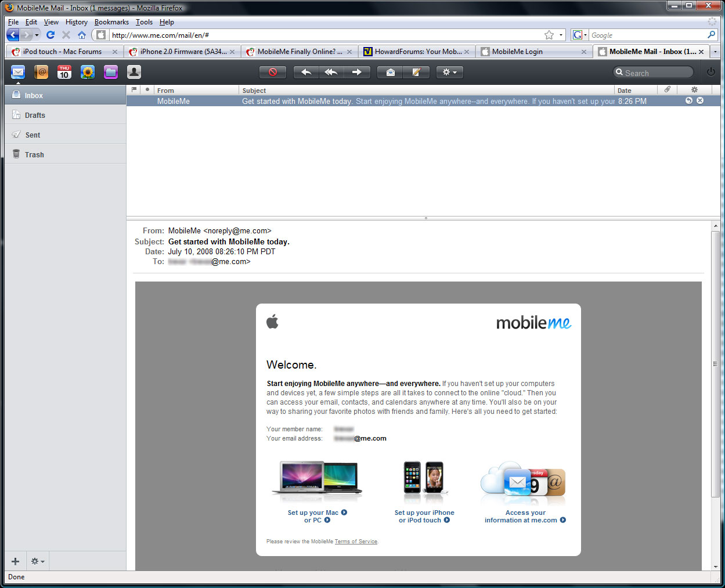
Task: Click the Compose new message button
Action: (416, 72)
